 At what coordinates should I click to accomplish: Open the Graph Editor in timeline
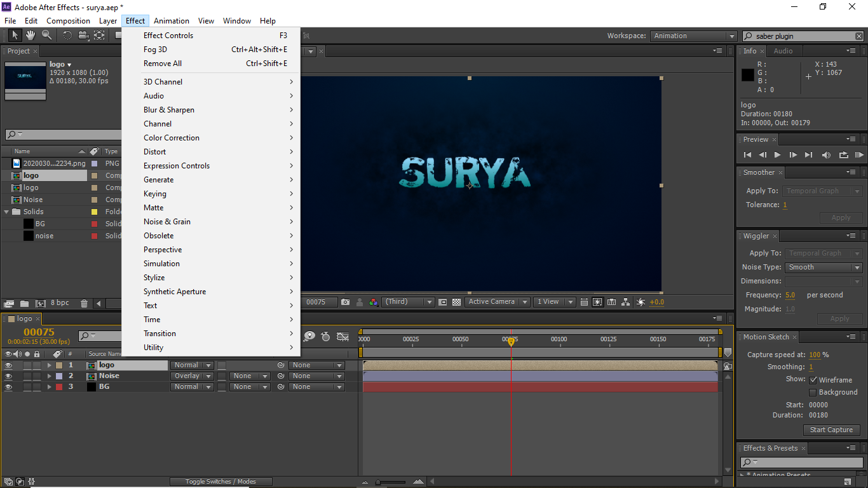pos(343,336)
